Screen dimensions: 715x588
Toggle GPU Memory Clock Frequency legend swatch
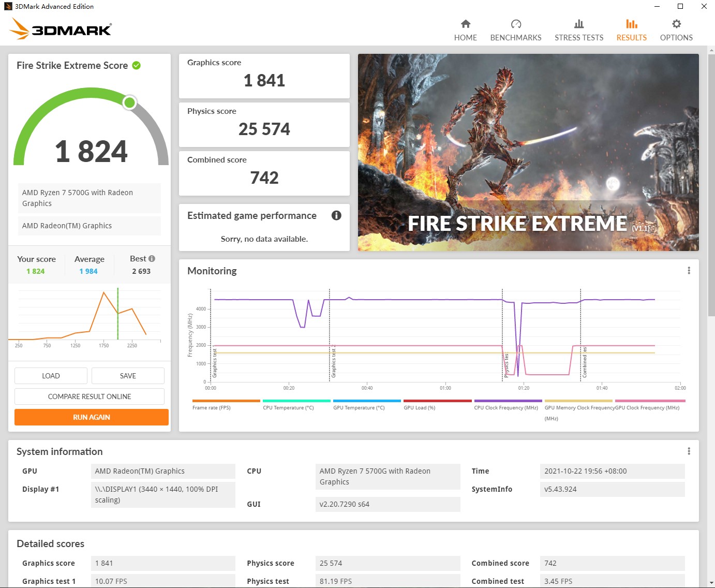point(578,401)
